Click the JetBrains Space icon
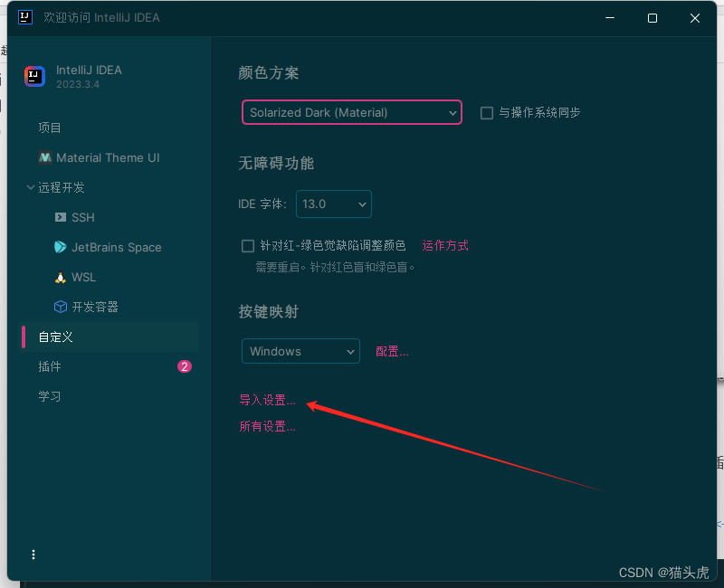Image resolution: width=724 pixels, height=588 pixels. (61, 247)
